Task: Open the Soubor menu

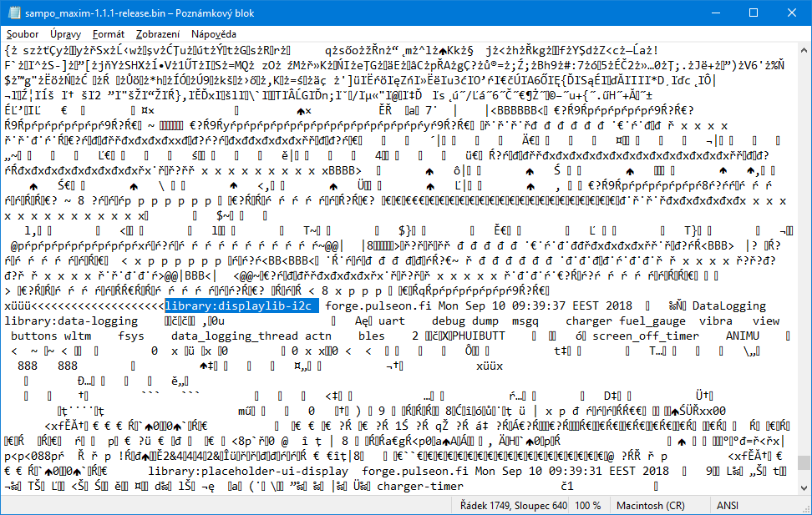Action: coord(23,34)
